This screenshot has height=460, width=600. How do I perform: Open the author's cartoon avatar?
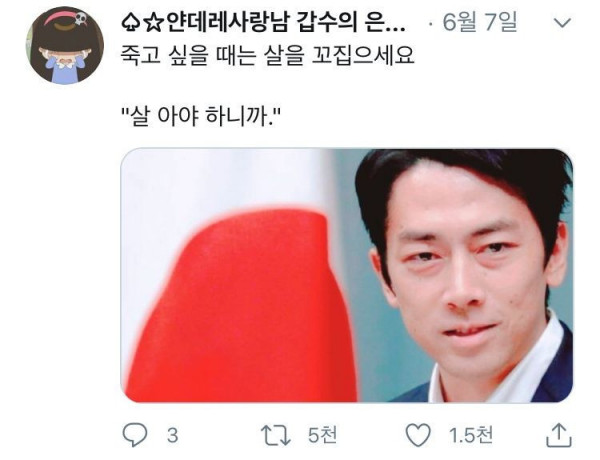(x=65, y=45)
